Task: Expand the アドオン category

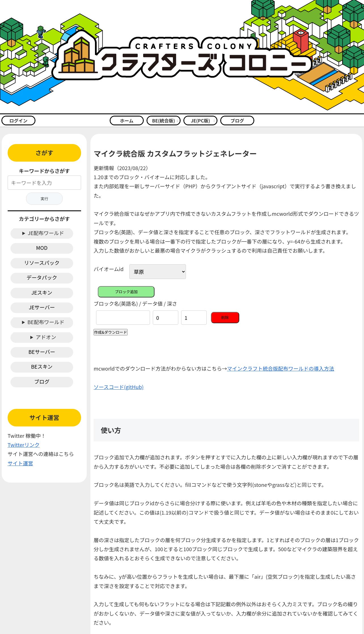Action: [42, 337]
